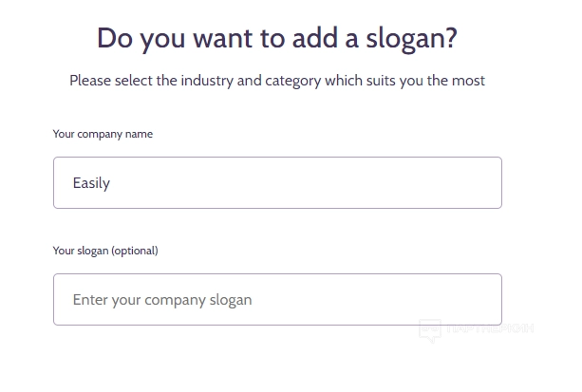Click the word "Easily" in company field
582x392 pixels.
click(x=91, y=183)
